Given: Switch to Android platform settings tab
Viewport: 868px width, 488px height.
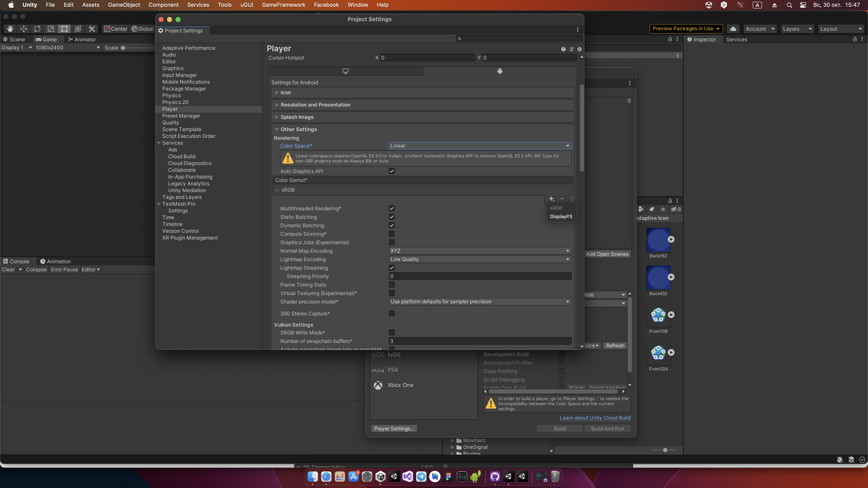Looking at the screenshot, I should coord(500,71).
